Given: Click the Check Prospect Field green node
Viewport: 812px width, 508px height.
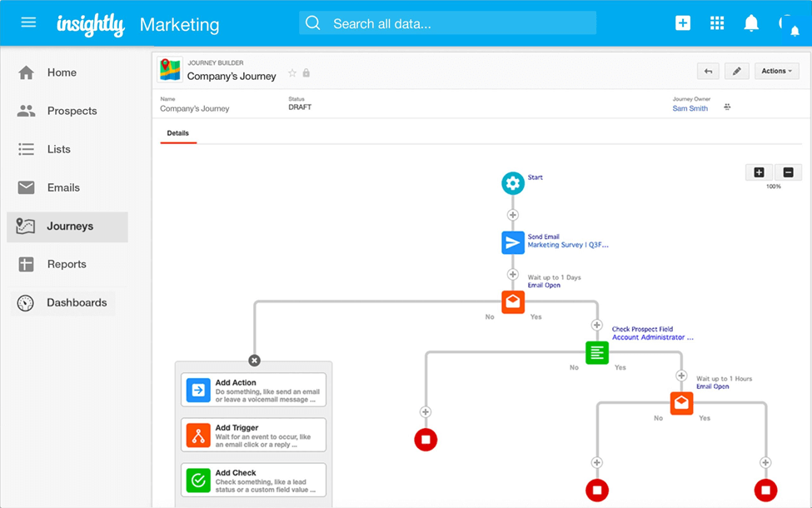Looking at the screenshot, I should point(597,352).
